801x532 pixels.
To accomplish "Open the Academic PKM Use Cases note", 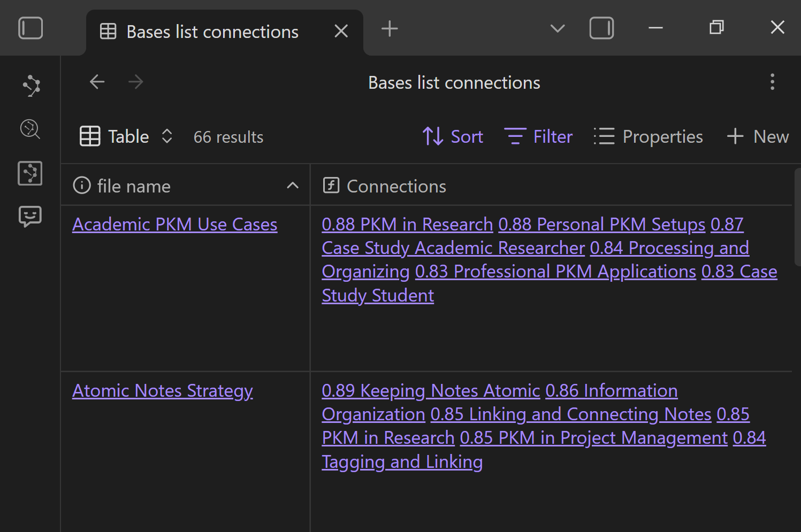I will tap(174, 225).
